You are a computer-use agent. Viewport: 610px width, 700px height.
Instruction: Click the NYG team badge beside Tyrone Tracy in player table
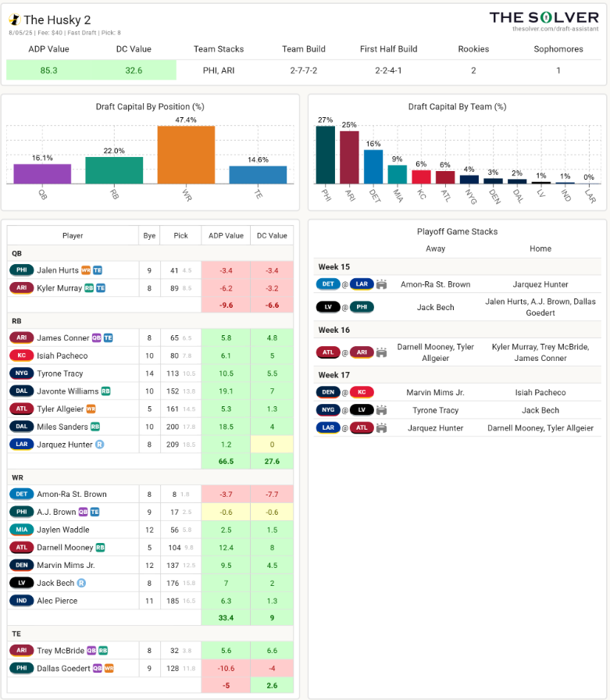tap(22, 373)
